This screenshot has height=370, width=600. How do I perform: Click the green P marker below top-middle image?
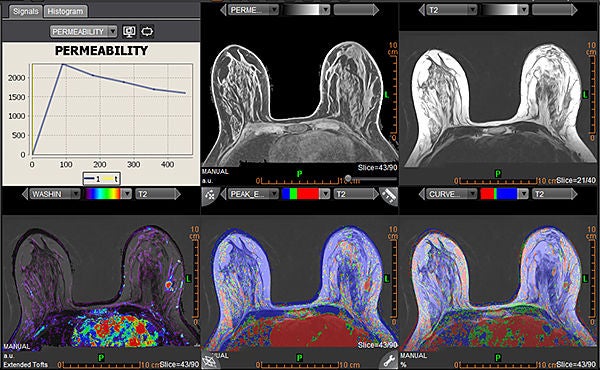(300, 174)
